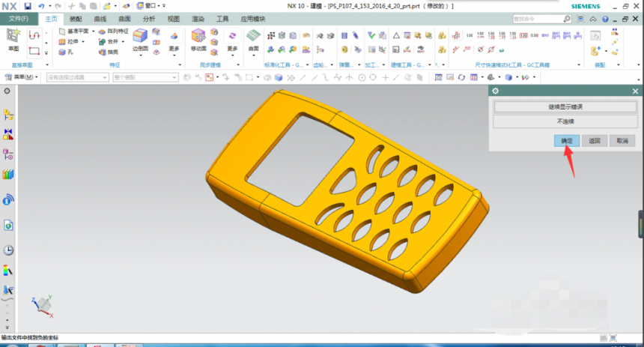Viewport: 644px width, 347px height.
Task: Switch to the Tools (工具) tab
Action: [222, 19]
